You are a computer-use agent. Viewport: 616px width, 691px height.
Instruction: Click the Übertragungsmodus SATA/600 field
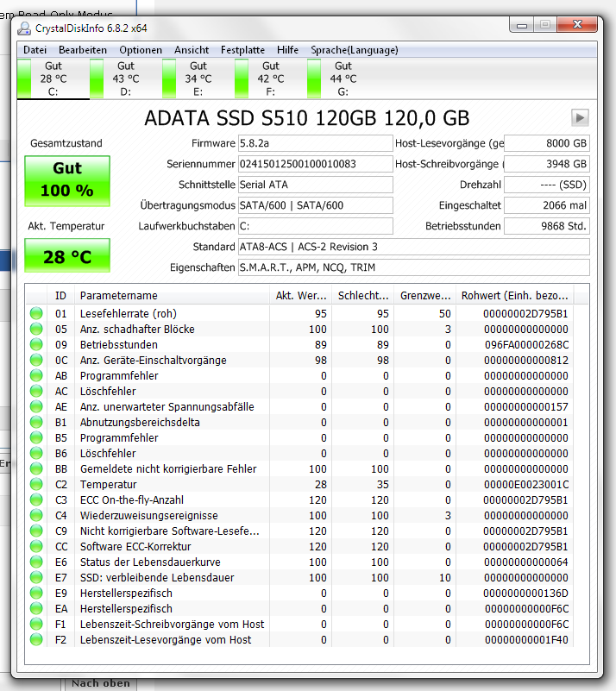pyautogui.click(x=316, y=205)
